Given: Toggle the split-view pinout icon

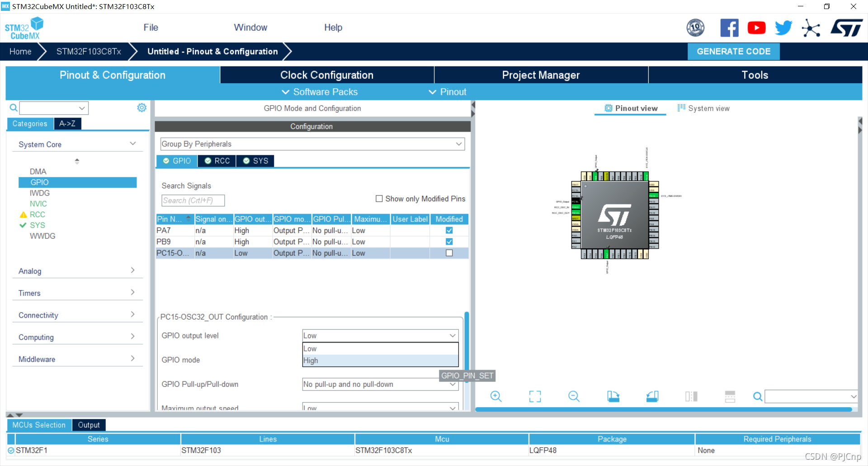Looking at the screenshot, I should [691, 396].
